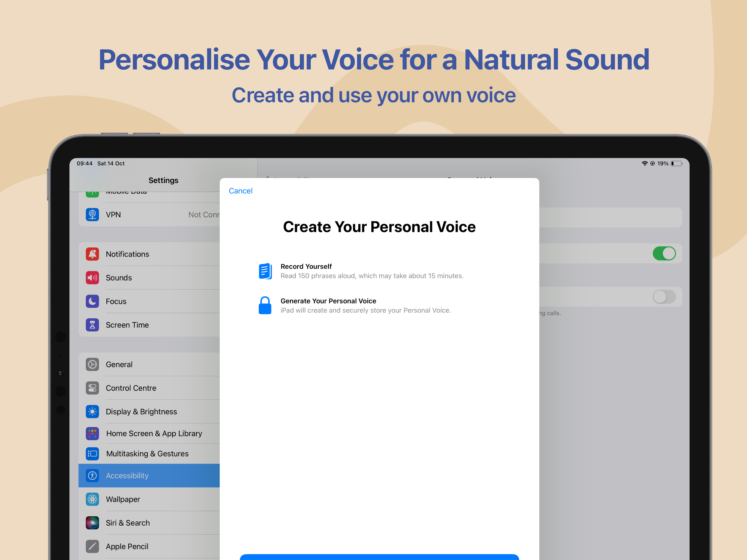Click the Record Yourself heading
747x560 pixels.
(306, 267)
